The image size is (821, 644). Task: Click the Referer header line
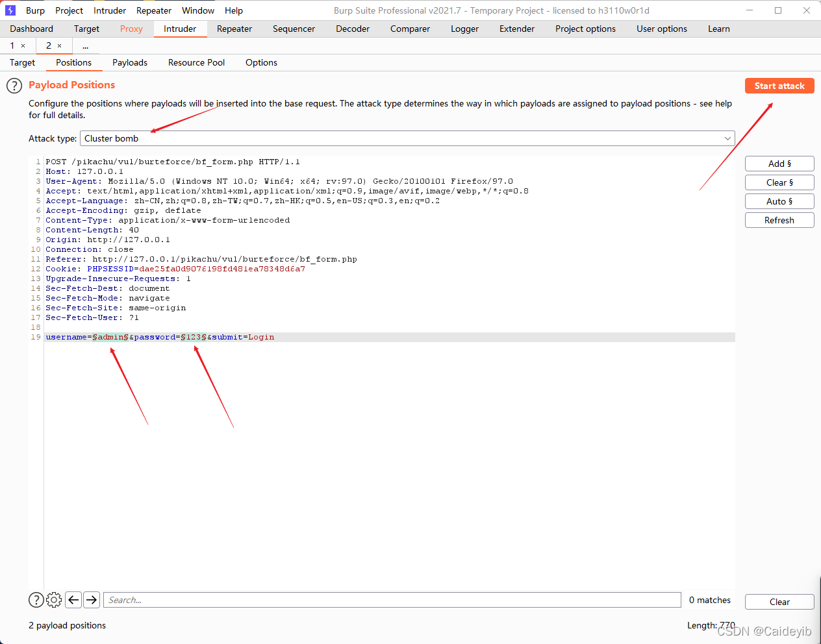pyautogui.click(x=201, y=259)
